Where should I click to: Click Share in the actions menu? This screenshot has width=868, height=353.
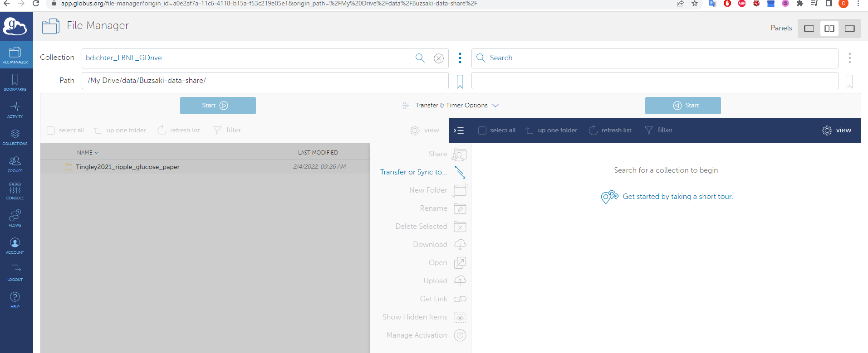click(x=447, y=155)
